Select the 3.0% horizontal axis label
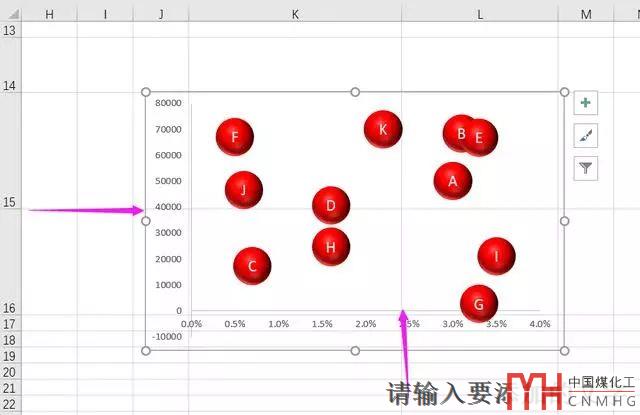Viewport: 640px width, 415px height. pyautogui.click(x=453, y=324)
